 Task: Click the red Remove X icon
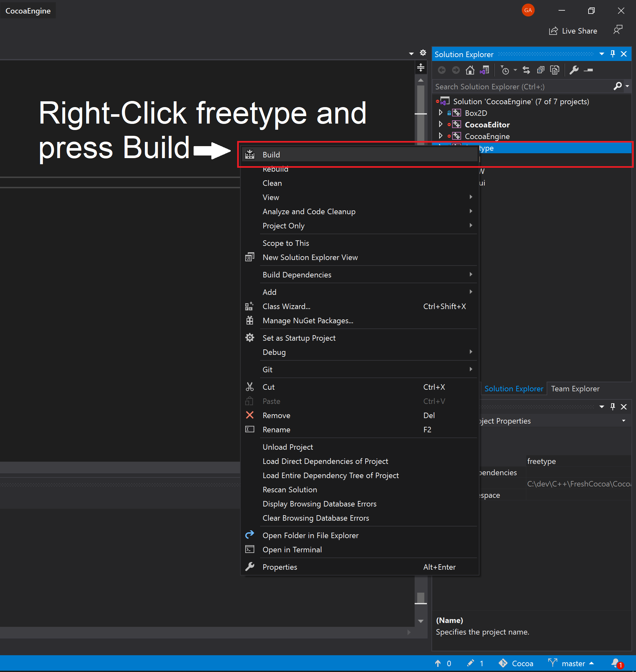point(249,415)
